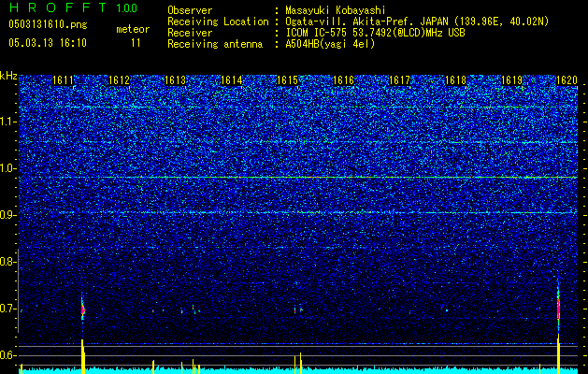Click observer name Masayuki Kobayashi

(x=335, y=10)
